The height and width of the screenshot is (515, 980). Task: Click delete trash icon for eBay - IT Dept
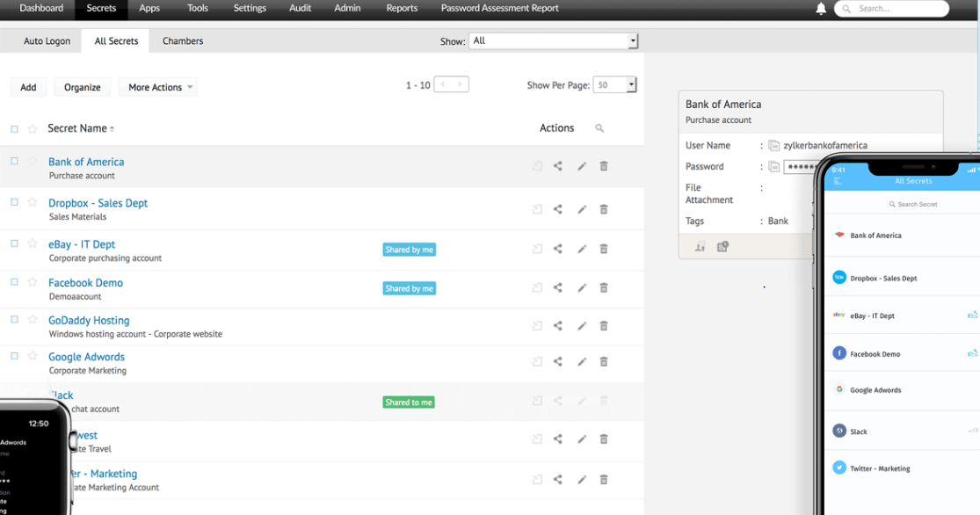[x=604, y=249]
